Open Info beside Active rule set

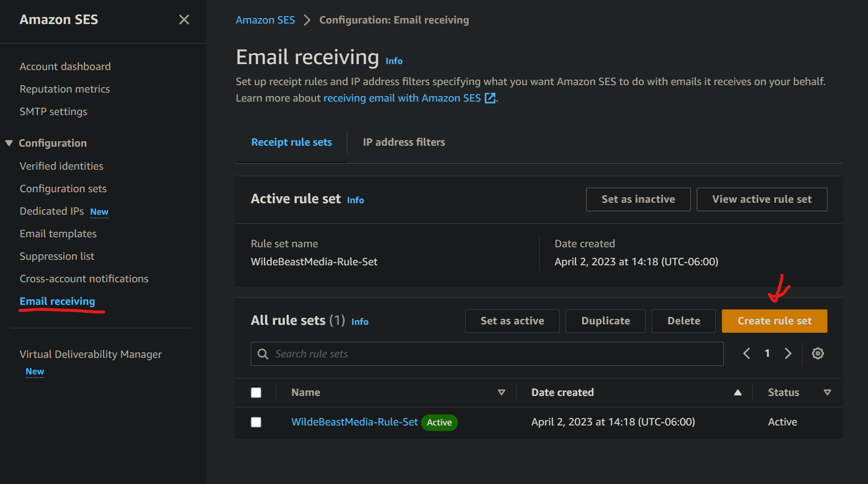[x=355, y=200]
